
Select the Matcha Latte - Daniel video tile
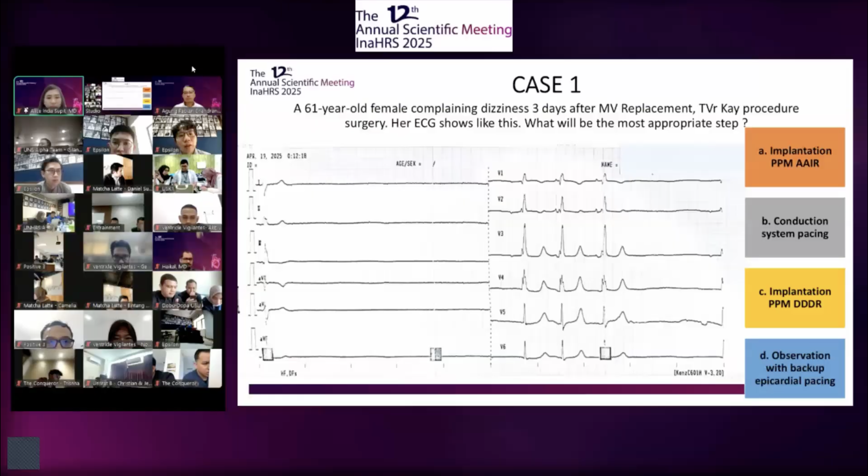pyautogui.click(x=118, y=174)
